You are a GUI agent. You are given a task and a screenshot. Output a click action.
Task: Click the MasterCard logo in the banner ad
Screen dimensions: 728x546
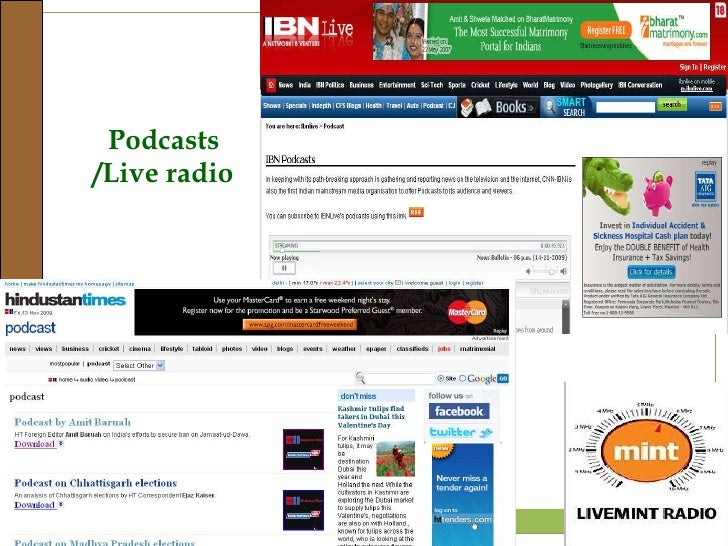pyautogui.click(x=467, y=312)
